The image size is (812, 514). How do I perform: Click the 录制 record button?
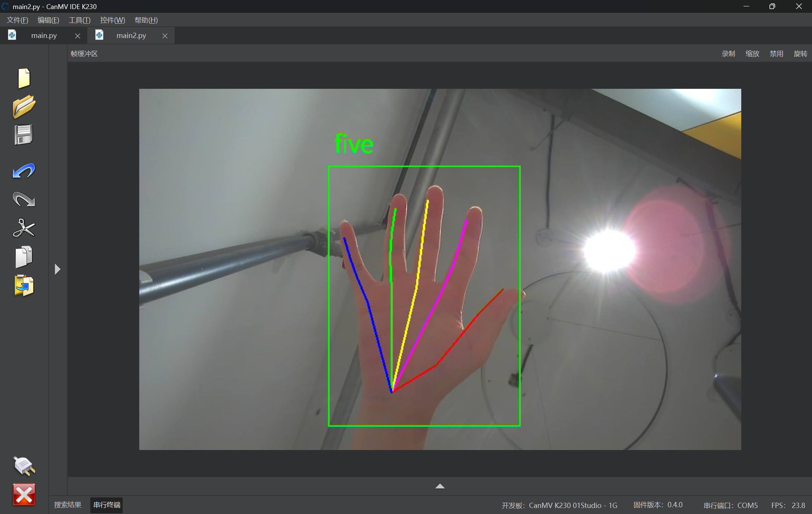click(x=728, y=53)
